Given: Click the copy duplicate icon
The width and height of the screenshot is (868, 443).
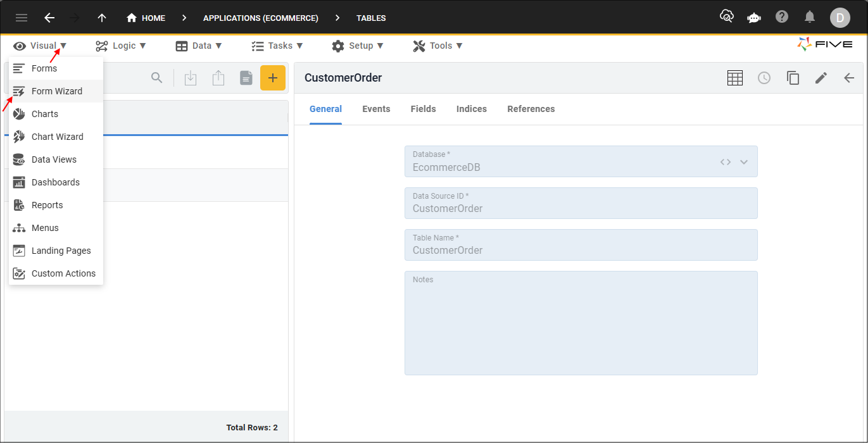Looking at the screenshot, I should coord(793,78).
